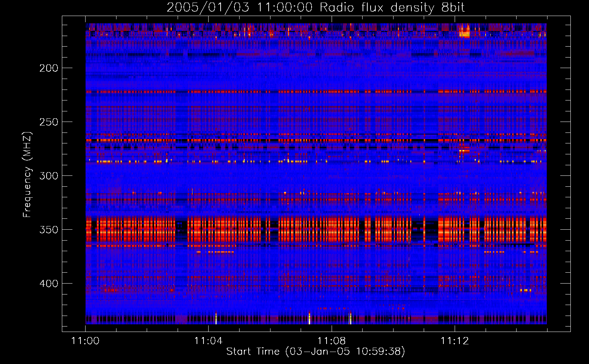This screenshot has height=364, width=589.
Task: Click the 350 frequency axis label
Action: pos(49,230)
